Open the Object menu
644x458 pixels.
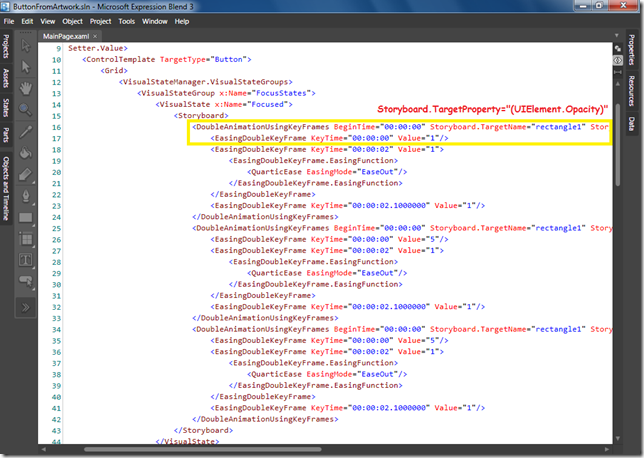click(72, 21)
